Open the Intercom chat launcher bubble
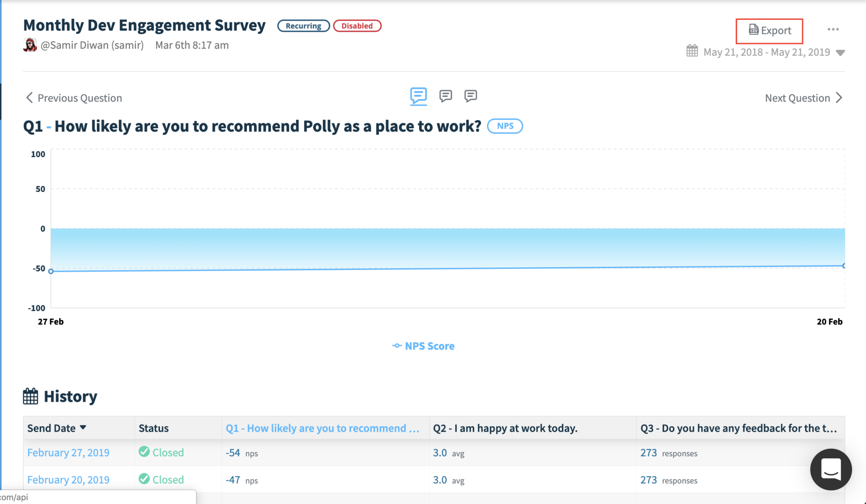The height and width of the screenshot is (504, 866). pos(831,469)
